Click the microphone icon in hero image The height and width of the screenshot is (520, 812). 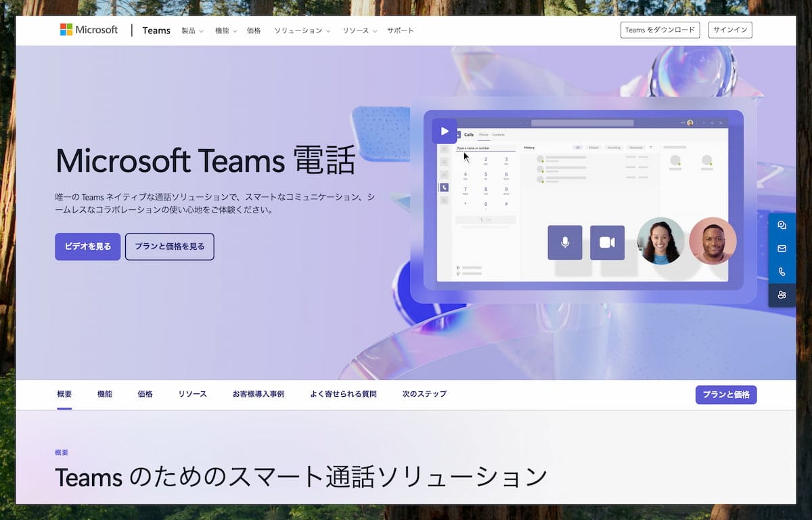point(565,242)
